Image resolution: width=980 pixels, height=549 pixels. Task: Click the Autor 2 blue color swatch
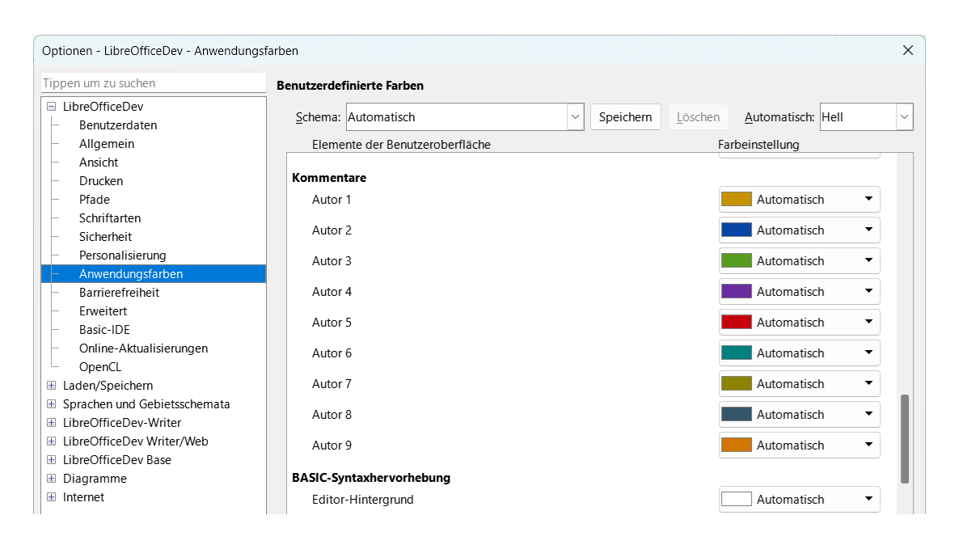pos(737,230)
